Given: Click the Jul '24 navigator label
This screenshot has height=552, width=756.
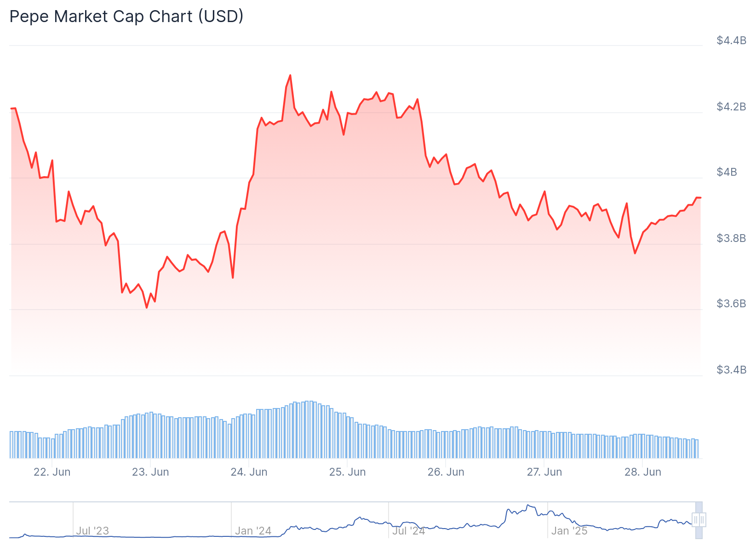Looking at the screenshot, I should click(x=408, y=531).
